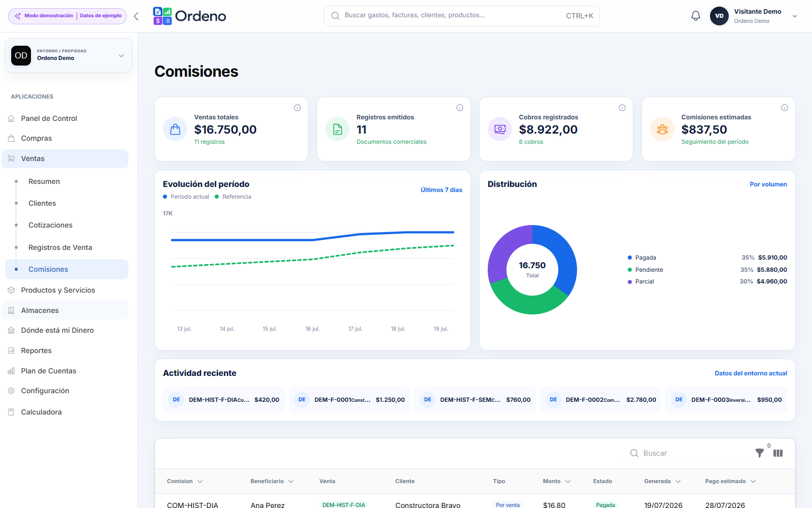Open the Visitante Demo user menu
The image size is (812, 508).
(x=754, y=16)
